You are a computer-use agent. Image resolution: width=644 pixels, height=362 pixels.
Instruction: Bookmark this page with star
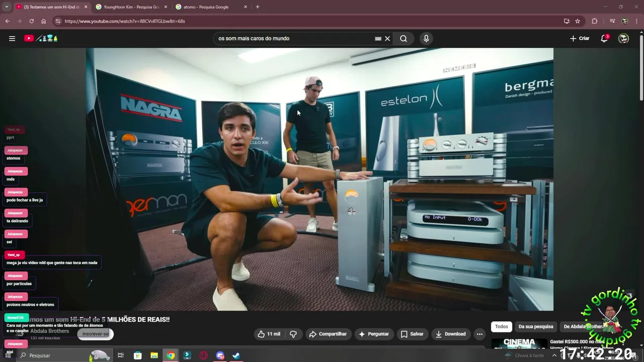[578, 21]
